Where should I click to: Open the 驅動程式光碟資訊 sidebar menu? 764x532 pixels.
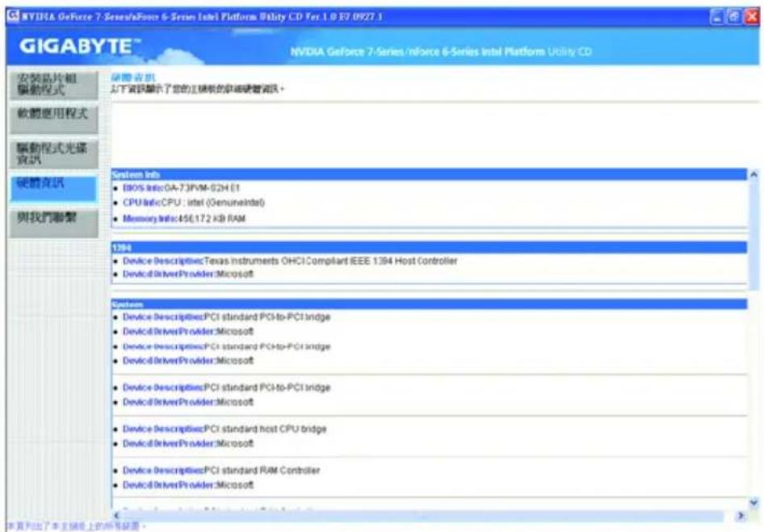click(53, 154)
